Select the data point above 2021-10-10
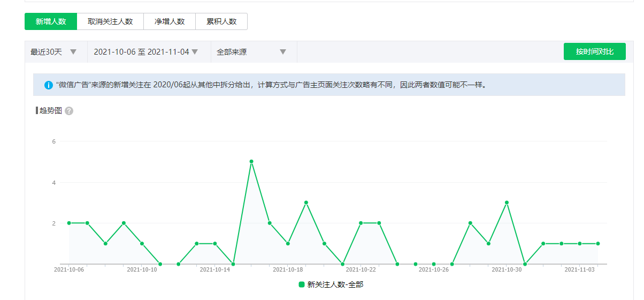644x300 pixels. (x=142, y=244)
